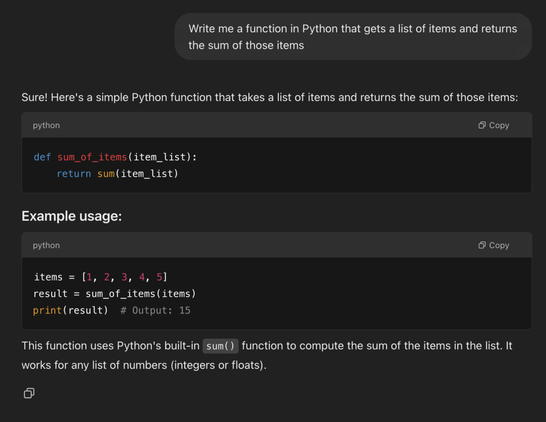Click the red sum_of_items function name

(x=92, y=157)
